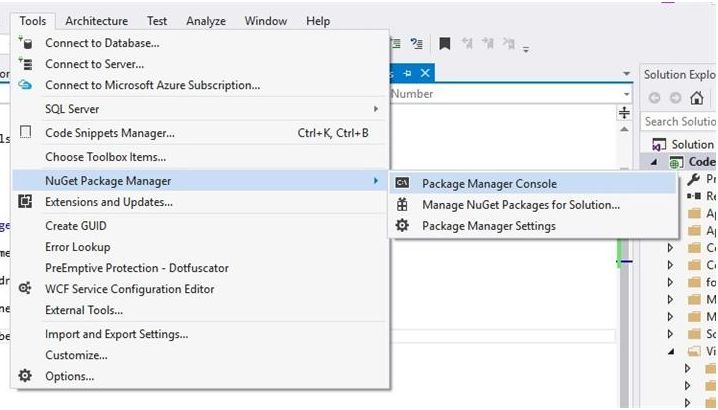Open the Architecture menu
718x410 pixels.
pos(96,21)
